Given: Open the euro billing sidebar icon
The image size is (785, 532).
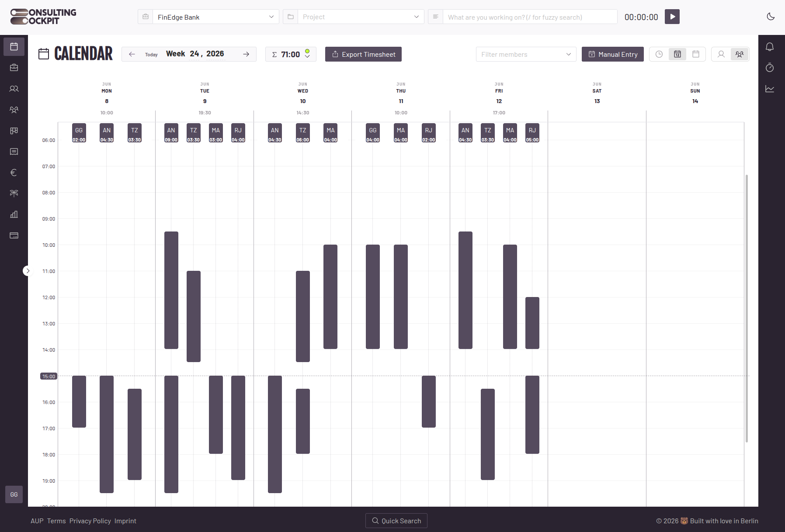Looking at the screenshot, I should [14, 173].
